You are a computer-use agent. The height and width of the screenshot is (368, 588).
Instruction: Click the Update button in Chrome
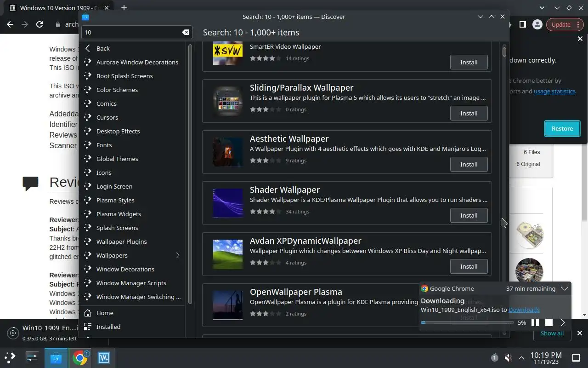tap(564, 24)
